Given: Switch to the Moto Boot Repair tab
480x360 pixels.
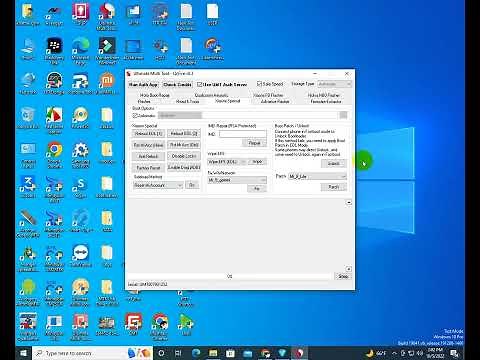Looking at the screenshot, I should click(155, 95).
